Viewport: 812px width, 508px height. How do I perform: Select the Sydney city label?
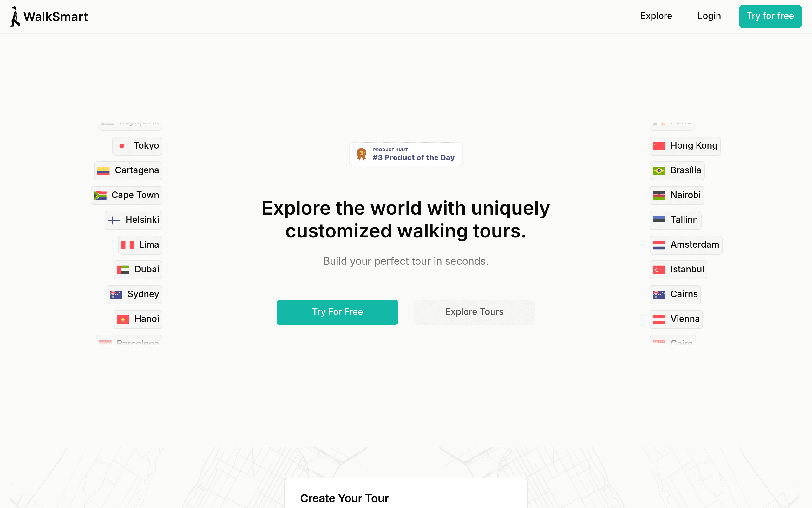pyautogui.click(x=143, y=294)
